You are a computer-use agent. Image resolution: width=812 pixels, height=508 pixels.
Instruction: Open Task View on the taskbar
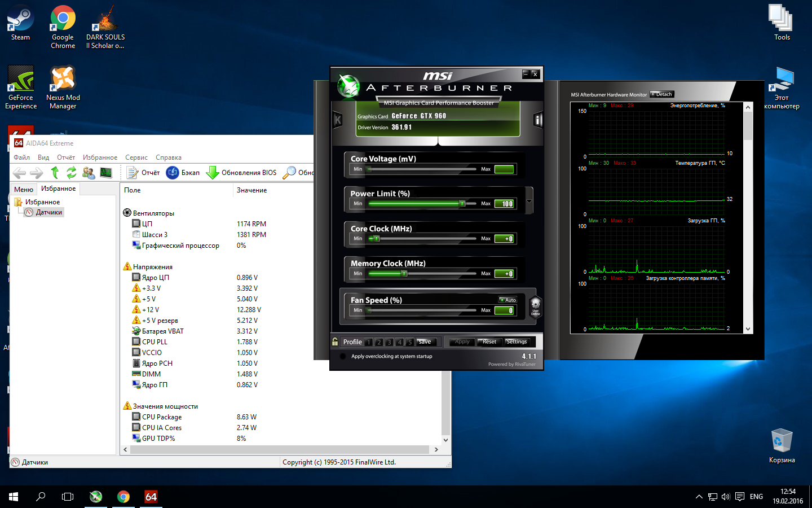68,497
